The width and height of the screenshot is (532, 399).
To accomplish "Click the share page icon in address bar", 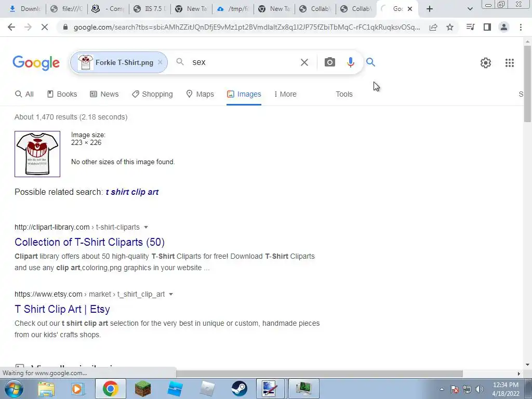I will [433, 27].
